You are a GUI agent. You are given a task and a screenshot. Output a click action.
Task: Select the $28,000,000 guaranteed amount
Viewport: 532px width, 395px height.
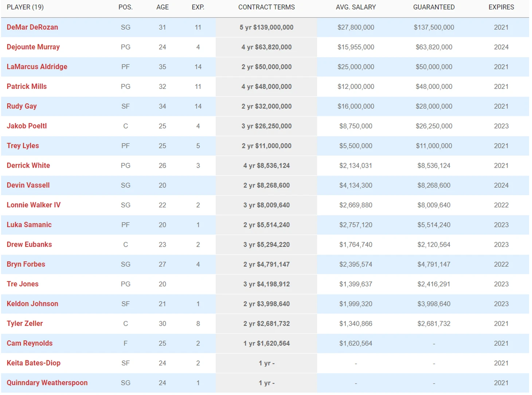click(434, 106)
